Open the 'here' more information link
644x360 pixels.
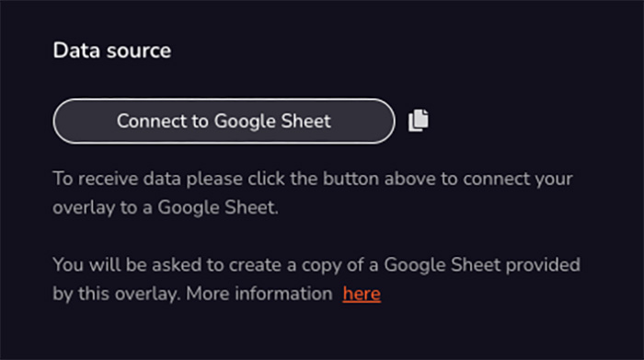pyautogui.click(x=362, y=294)
